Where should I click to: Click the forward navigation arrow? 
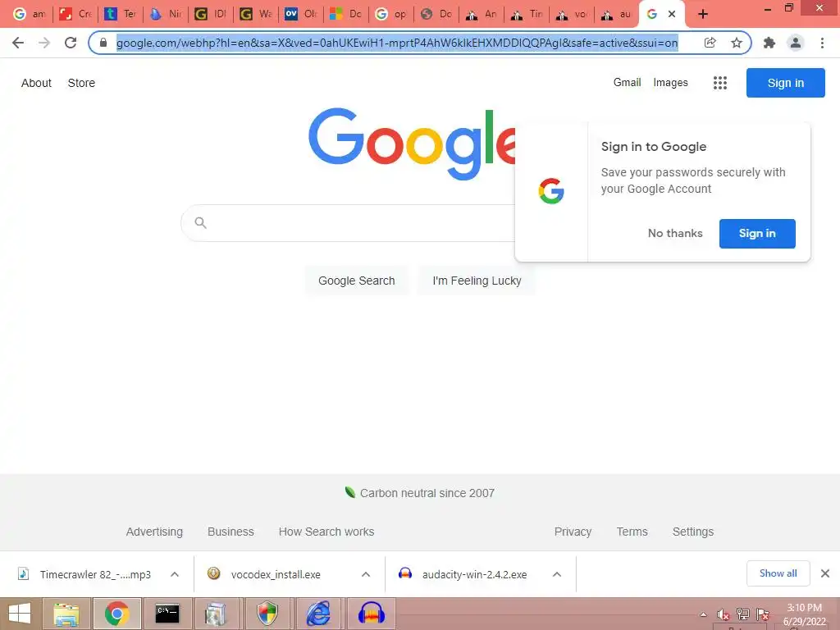pos(44,43)
